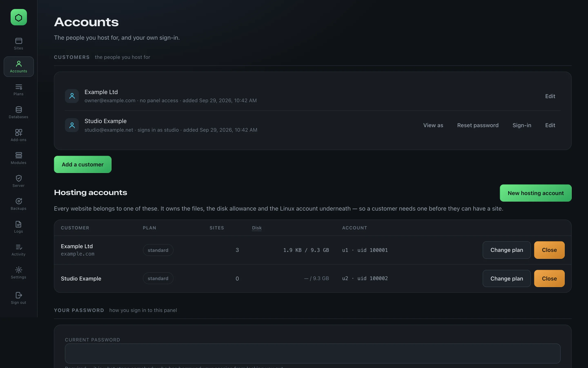Click the CUSTOMER column header
The width and height of the screenshot is (588, 368).
(x=75, y=228)
